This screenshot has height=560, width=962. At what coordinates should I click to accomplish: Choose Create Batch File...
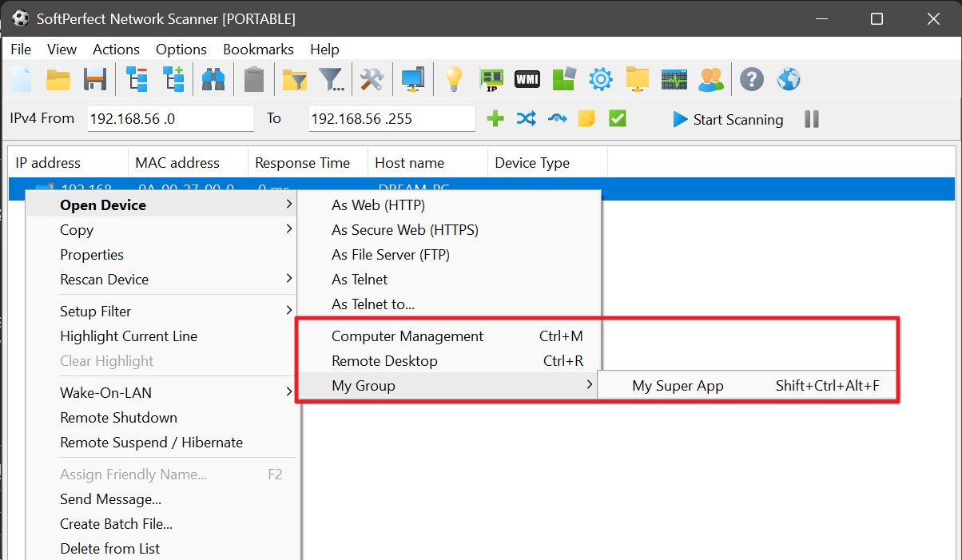pyautogui.click(x=162, y=524)
